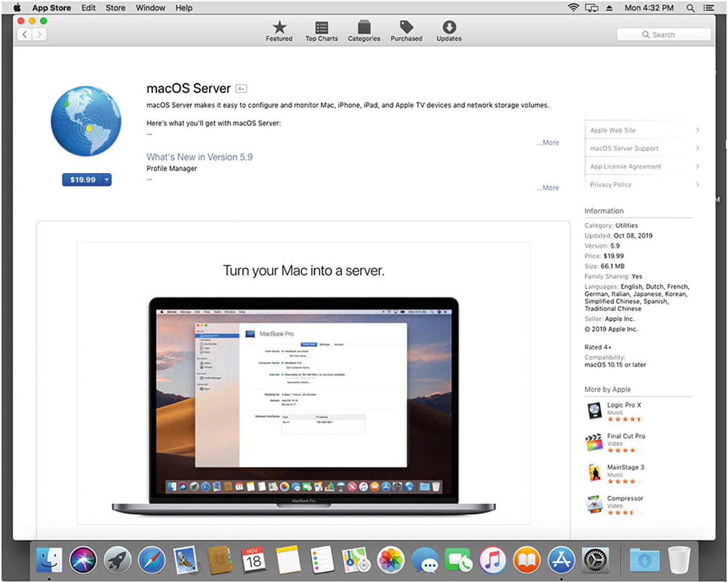Open Messages from the Dock
The width and height of the screenshot is (728, 583).
pyautogui.click(x=425, y=561)
